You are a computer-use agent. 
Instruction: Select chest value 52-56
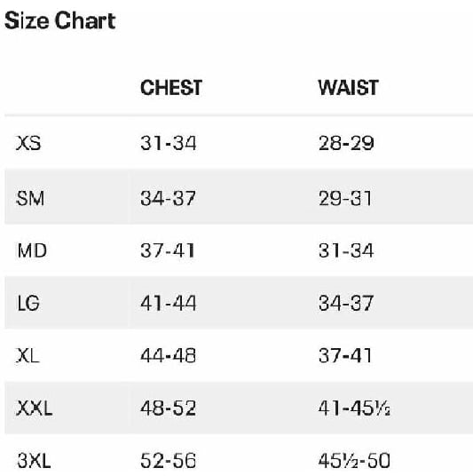(168, 461)
